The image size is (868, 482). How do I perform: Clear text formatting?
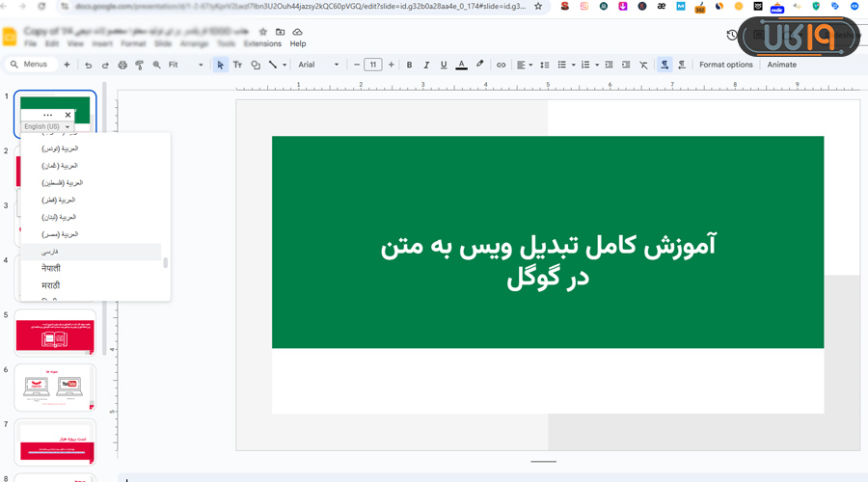pos(643,65)
